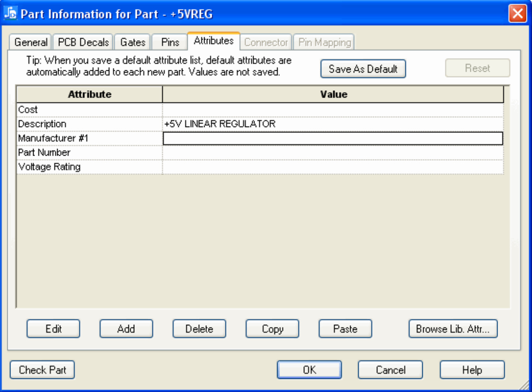Click the Manufacturer #1 value field

tap(332, 138)
